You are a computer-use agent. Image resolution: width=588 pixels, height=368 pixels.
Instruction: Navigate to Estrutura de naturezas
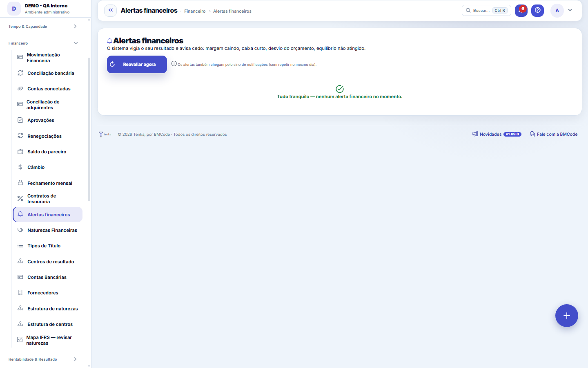47,309
